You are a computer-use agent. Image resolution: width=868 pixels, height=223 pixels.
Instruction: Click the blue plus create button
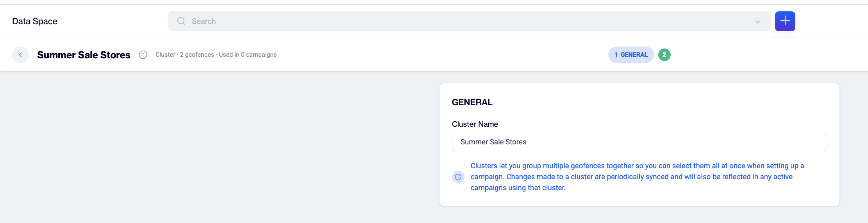(x=785, y=21)
